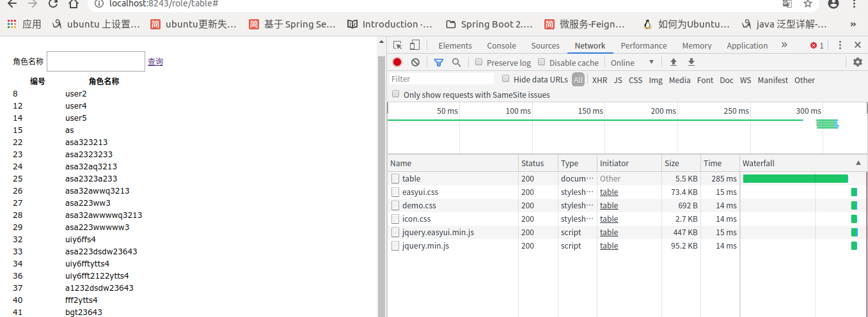Close the DevTools panel
This screenshot has height=317, width=868.
(x=858, y=45)
